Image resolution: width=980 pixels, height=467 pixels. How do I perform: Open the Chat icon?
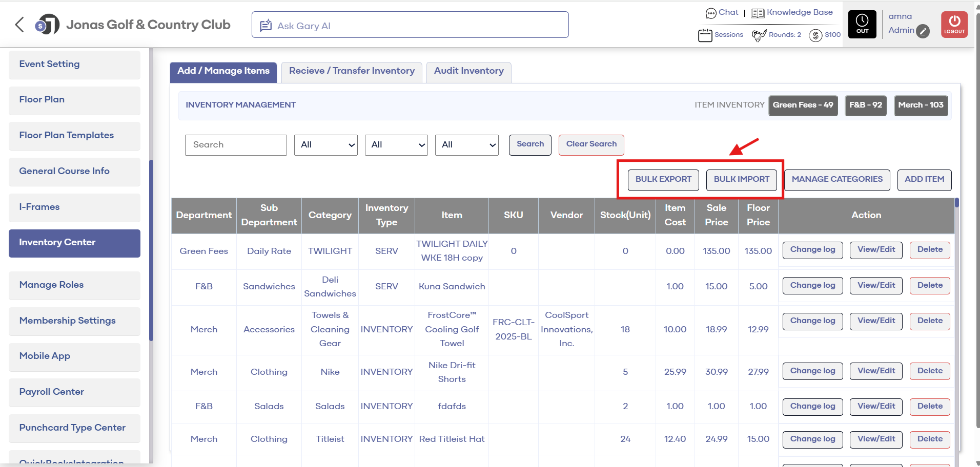pos(710,13)
